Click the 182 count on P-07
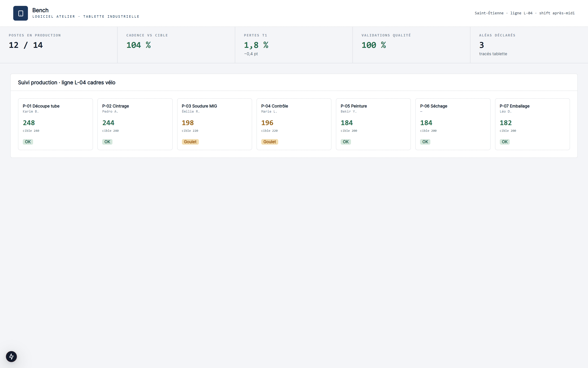Screen dimensions: 588x368 pos(505,123)
